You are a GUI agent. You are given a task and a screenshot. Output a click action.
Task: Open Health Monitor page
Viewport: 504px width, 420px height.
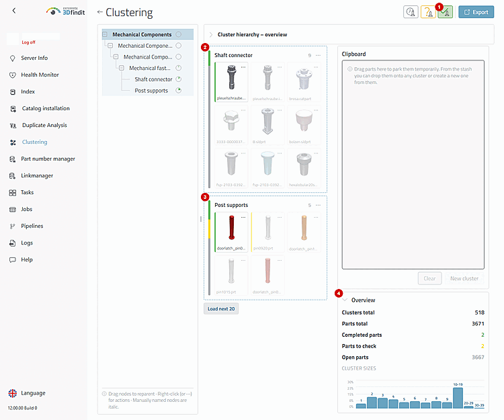(40, 75)
